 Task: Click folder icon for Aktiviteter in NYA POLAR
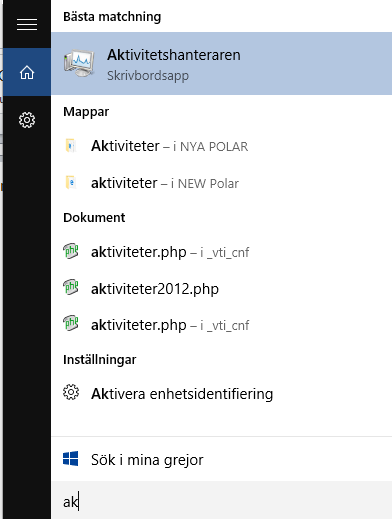(x=71, y=146)
